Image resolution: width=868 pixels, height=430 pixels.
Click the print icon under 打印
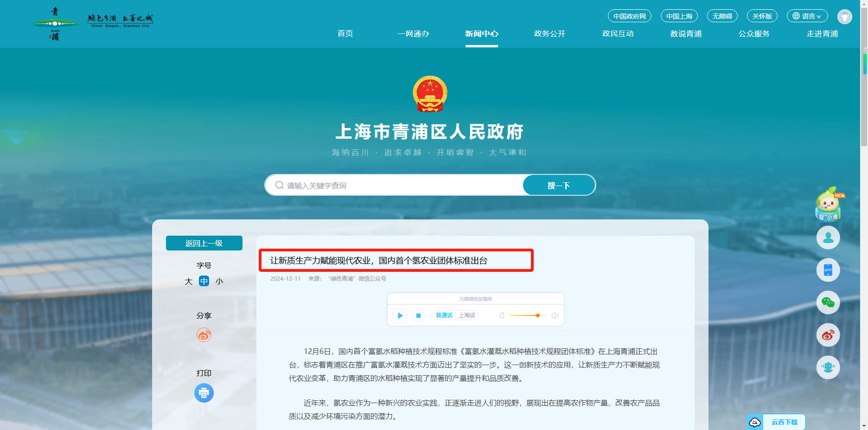pos(204,393)
